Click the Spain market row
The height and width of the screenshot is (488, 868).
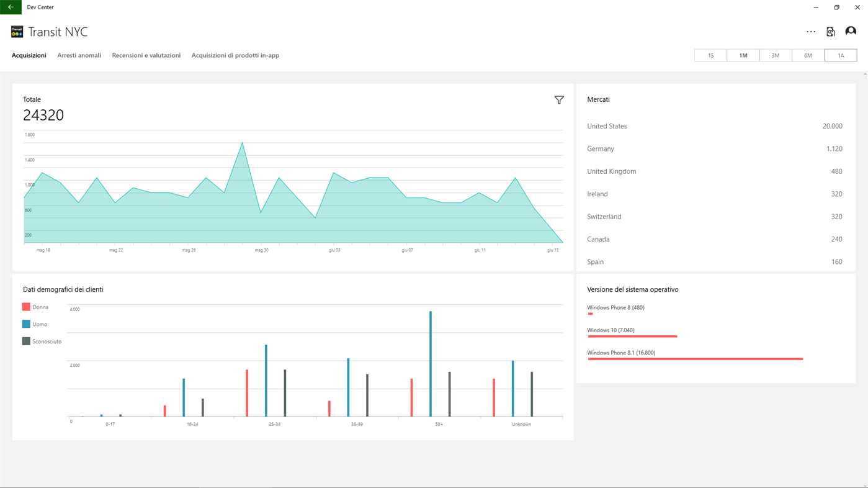coord(715,262)
